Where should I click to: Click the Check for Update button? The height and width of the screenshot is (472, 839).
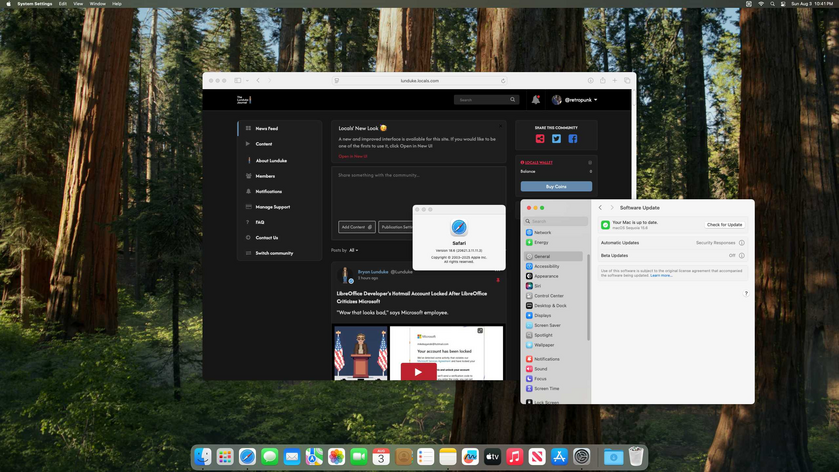click(x=724, y=225)
